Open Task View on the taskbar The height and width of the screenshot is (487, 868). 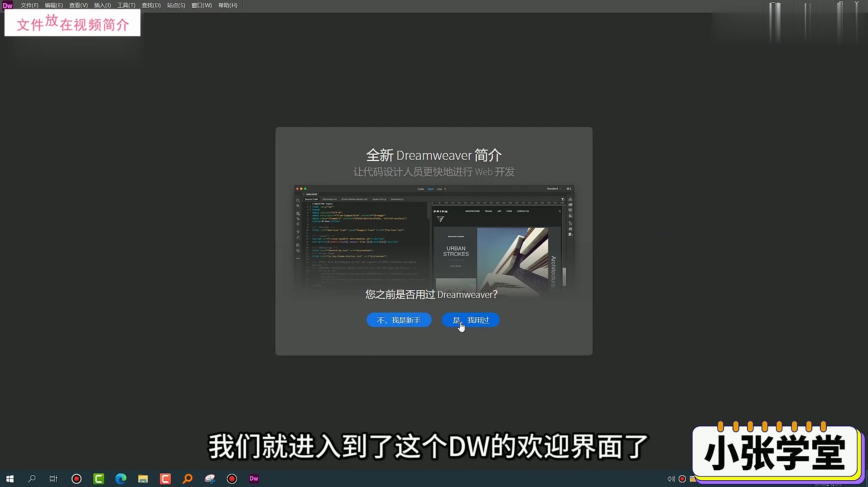(x=53, y=478)
